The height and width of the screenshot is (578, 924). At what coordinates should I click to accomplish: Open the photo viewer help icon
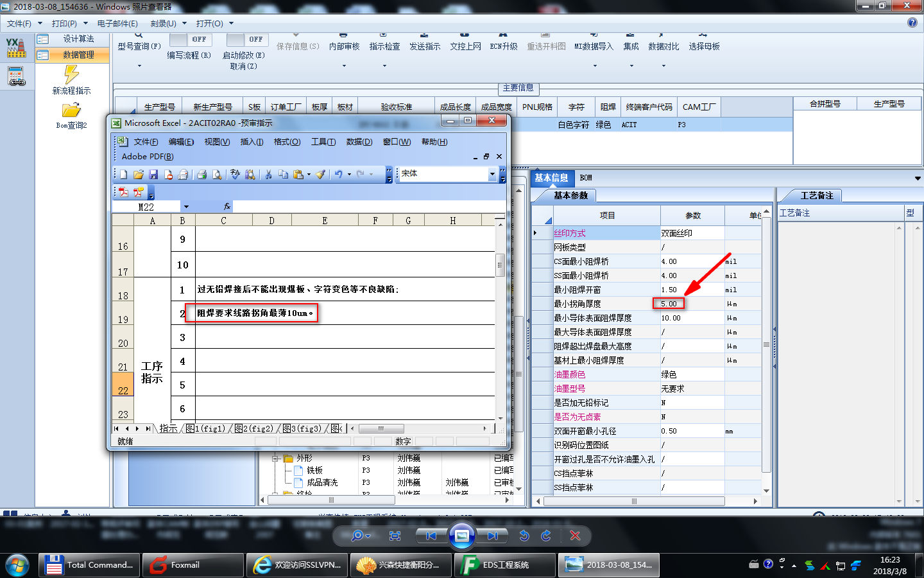point(912,22)
